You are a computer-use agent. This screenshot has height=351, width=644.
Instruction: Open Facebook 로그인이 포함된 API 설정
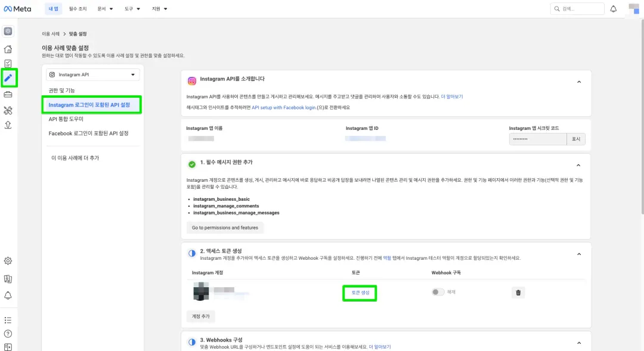click(88, 133)
